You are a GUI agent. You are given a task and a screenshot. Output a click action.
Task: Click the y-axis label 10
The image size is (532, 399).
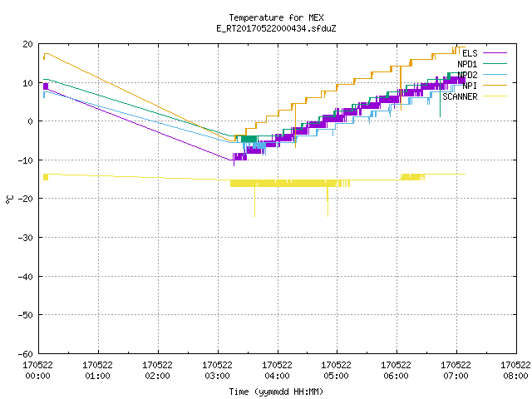click(27, 83)
